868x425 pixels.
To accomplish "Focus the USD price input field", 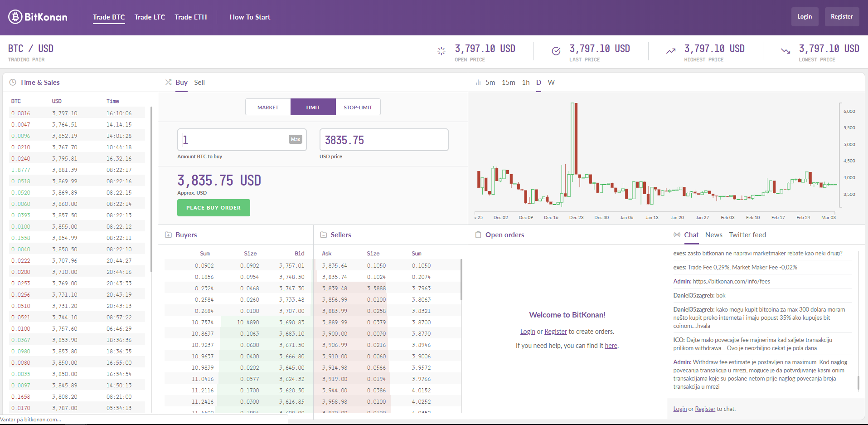I will (x=384, y=140).
